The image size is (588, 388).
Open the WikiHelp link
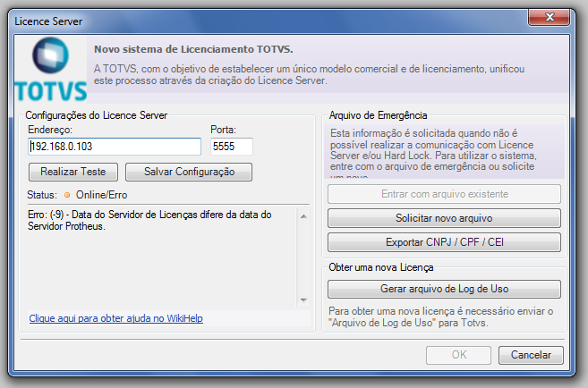[116, 318]
